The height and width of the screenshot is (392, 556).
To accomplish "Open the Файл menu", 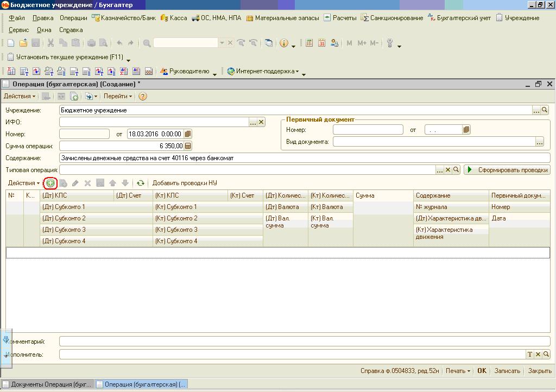I will click(x=17, y=18).
